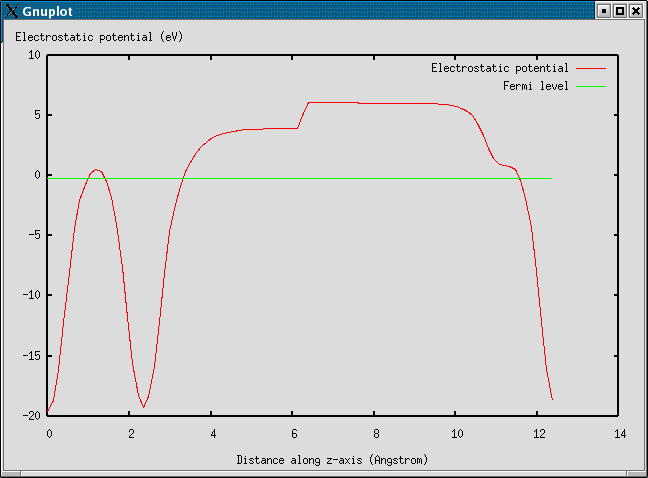Click the red curve's first peak near z=1
The height and width of the screenshot is (478, 648).
pos(96,170)
